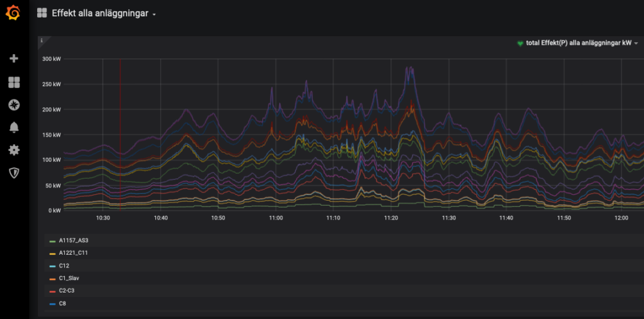Toggle the C12 series in the legend
Viewport: 644px width, 319px height.
pos(64,266)
